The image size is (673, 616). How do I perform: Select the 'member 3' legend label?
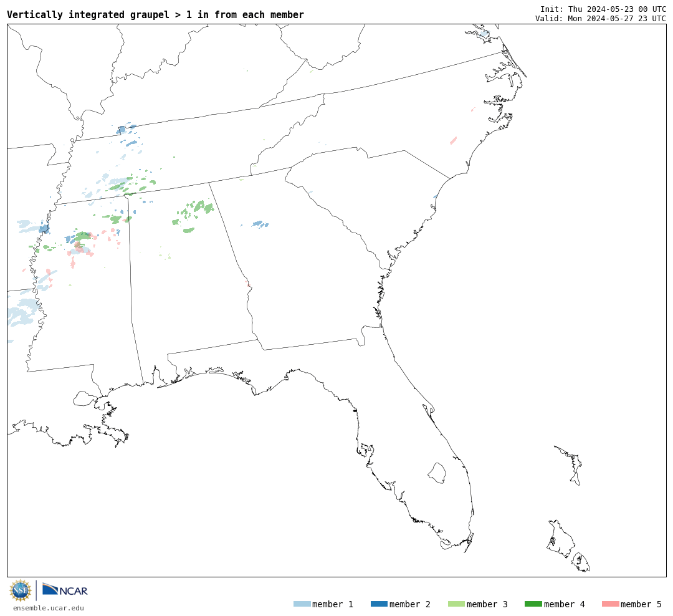487,604
